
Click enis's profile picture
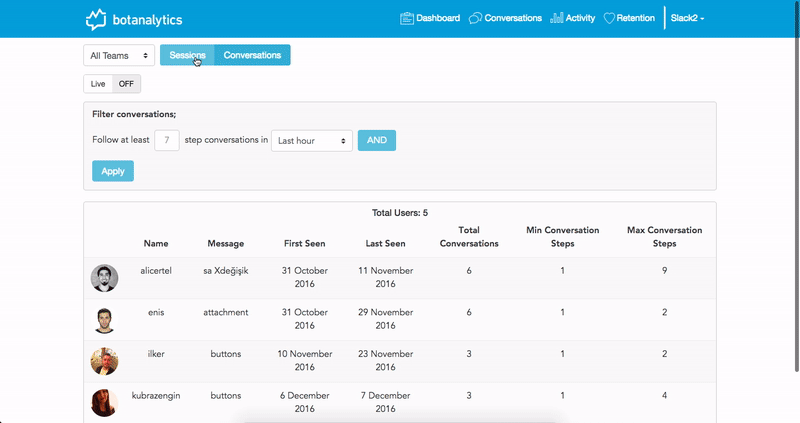pyautogui.click(x=105, y=320)
